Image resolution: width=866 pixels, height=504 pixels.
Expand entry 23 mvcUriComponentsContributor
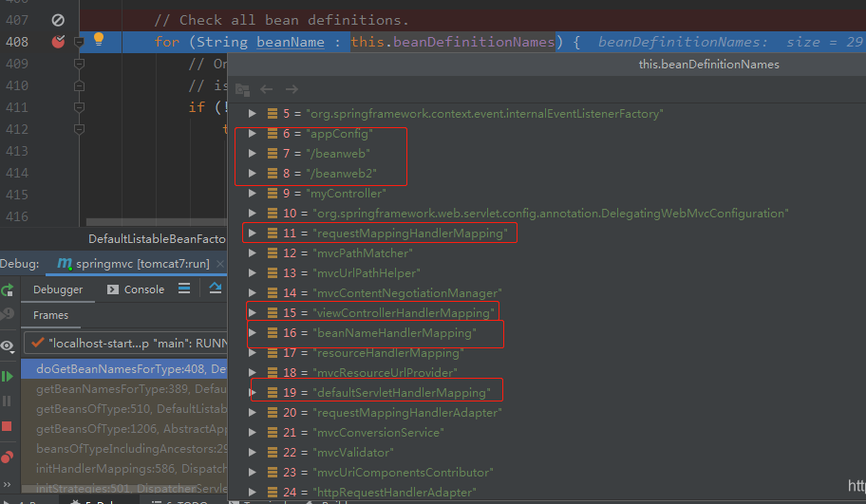(253, 472)
